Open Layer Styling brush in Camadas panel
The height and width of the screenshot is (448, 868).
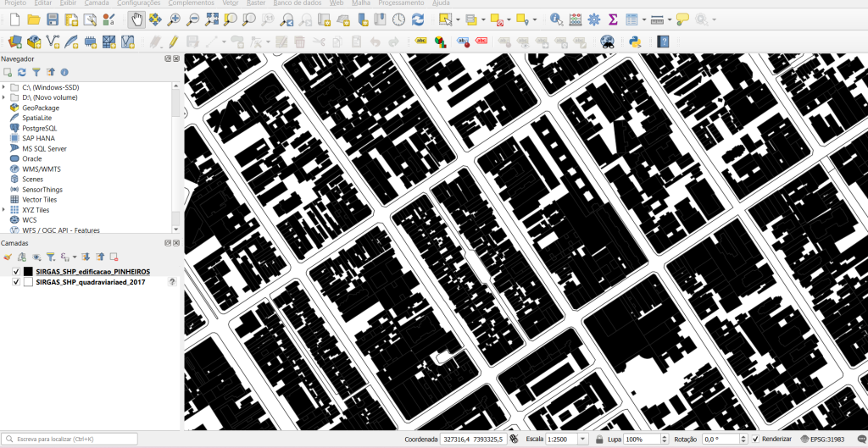7,257
